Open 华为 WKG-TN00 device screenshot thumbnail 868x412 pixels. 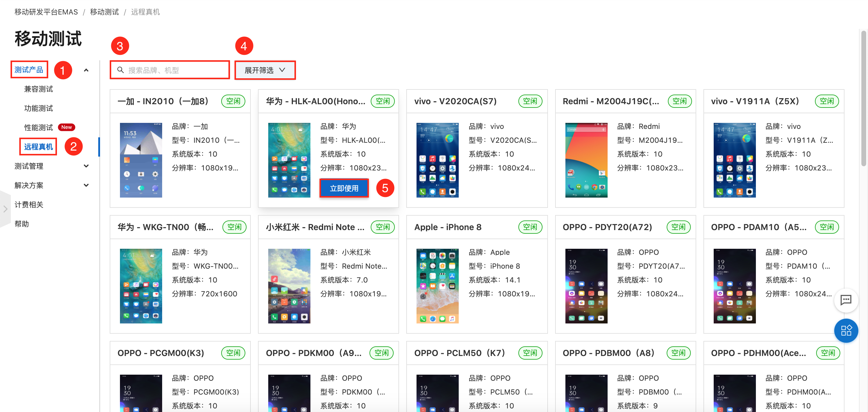pyautogui.click(x=141, y=286)
